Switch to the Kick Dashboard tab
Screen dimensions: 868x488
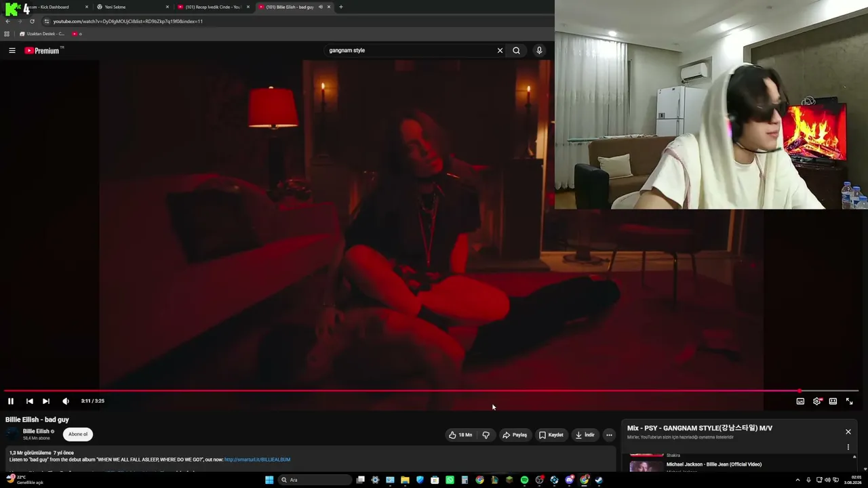tap(56, 7)
